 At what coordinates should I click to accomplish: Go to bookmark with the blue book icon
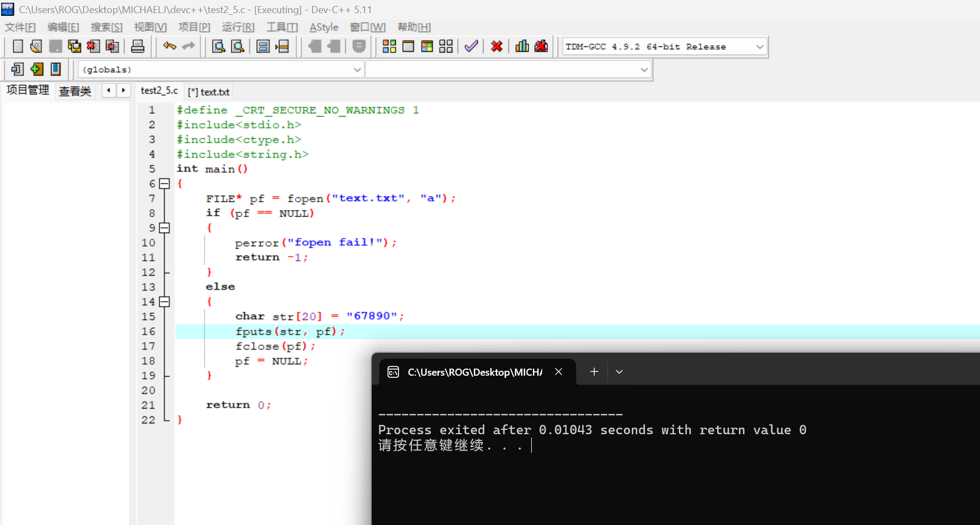pyautogui.click(x=55, y=69)
